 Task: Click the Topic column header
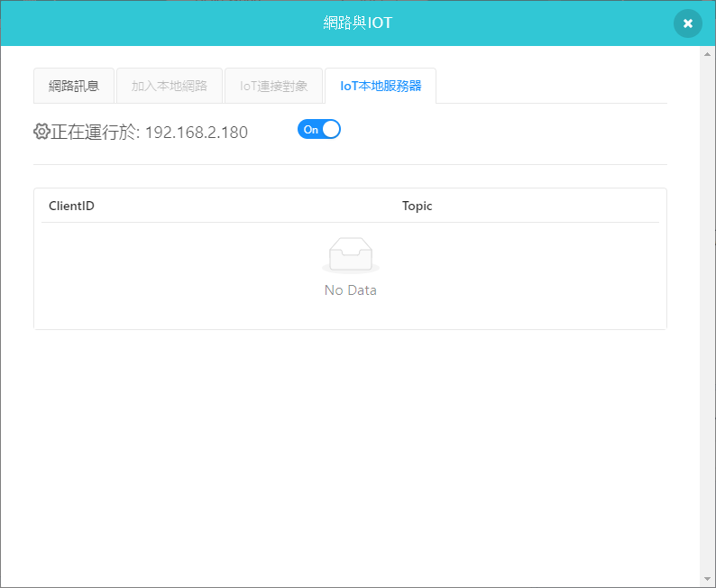tap(418, 206)
